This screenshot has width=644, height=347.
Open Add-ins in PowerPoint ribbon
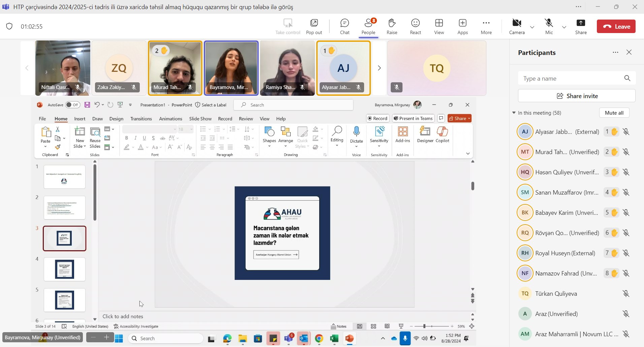point(402,135)
